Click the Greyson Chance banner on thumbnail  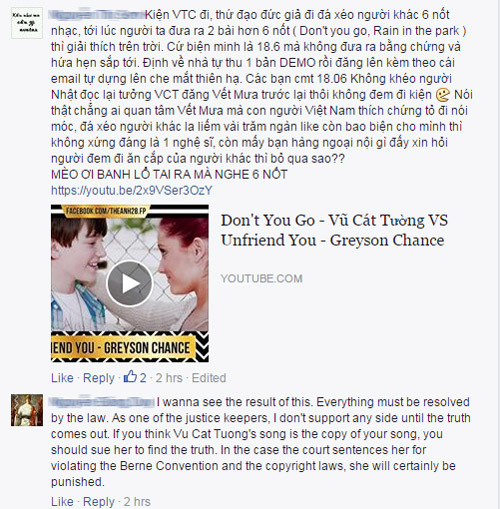[123, 348]
